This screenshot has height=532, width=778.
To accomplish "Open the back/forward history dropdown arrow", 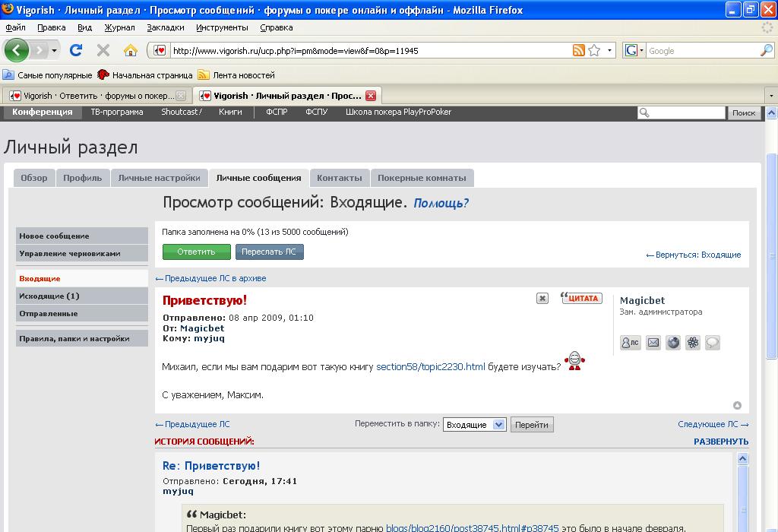I will (x=54, y=51).
